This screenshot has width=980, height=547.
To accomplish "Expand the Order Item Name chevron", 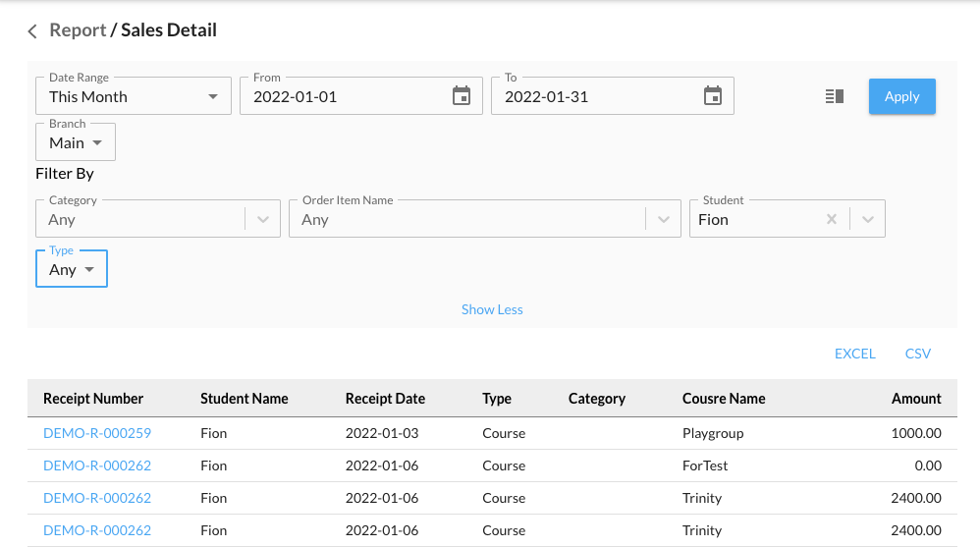I will pyautogui.click(x=664, y=220).
